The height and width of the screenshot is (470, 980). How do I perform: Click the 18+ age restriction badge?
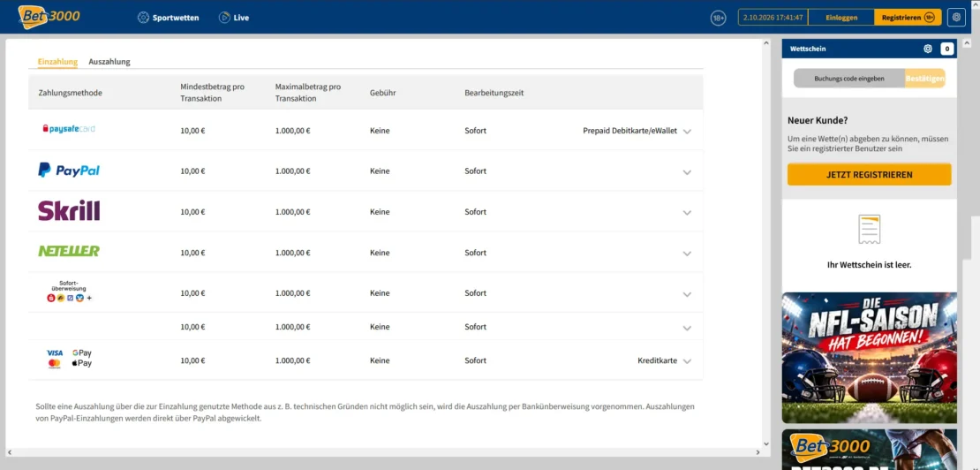pos(718,19)
